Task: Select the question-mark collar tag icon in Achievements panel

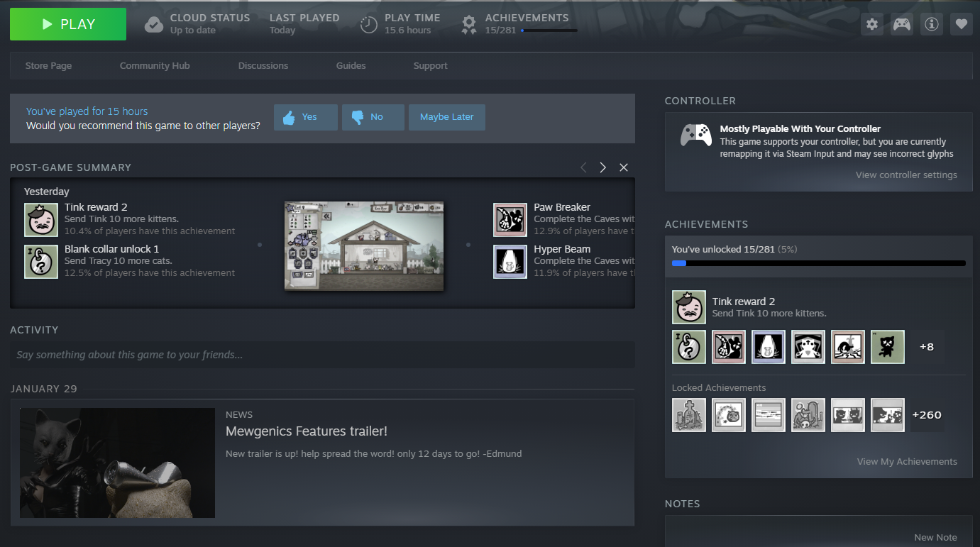Action: (x=689, y=347)
